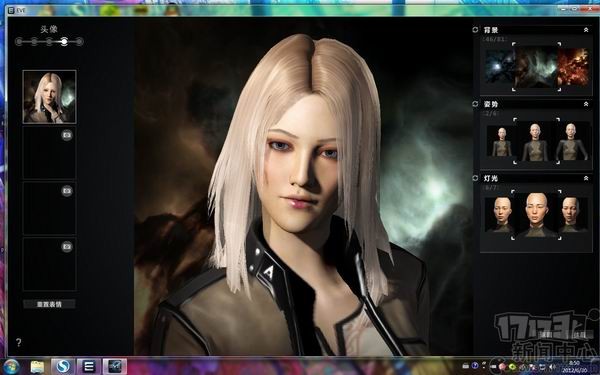Image resolution: width=600 pixels, height=375 pixels.
Task: Click the EVE icon in the title bar
Action: pos(11,10)
